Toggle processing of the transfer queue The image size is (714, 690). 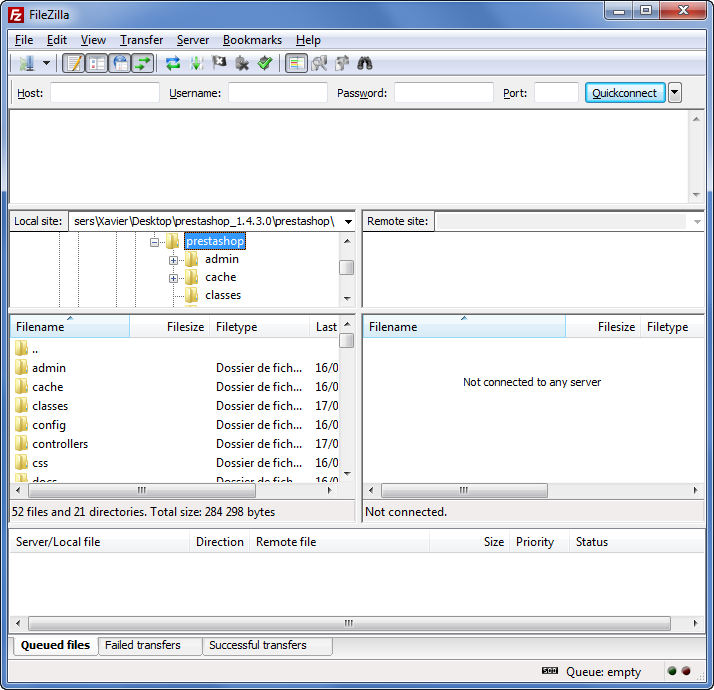point(196,63)
